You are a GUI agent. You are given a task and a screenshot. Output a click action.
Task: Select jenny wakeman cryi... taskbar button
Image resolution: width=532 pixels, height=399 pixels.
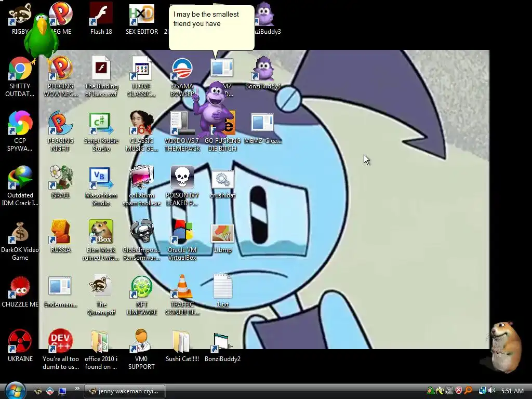coord(125,391)
